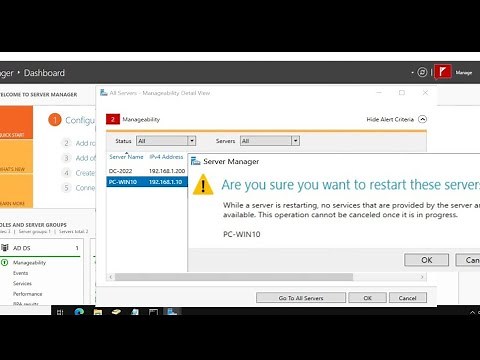Open the Manage menu
The width and height of the screenshot is (480, 360).
pyautogui.click(x=464, y=72)
